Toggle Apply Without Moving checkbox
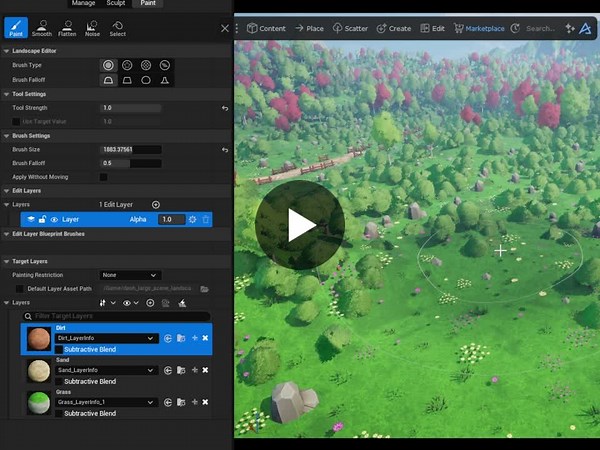Image resolution: width=600 pixels, height=450 pixels. [103, 177]
